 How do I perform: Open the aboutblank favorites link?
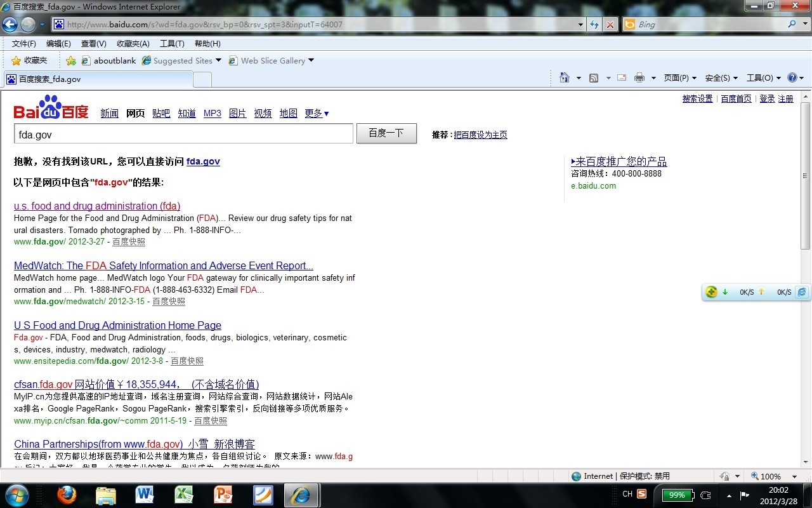[x=108, y=61]
